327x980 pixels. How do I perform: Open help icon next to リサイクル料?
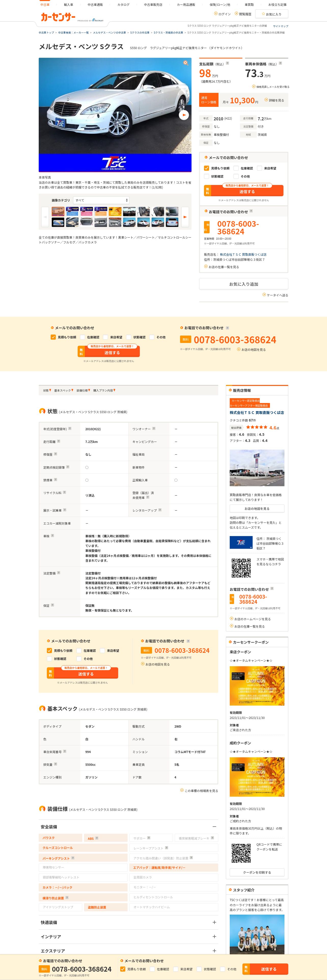point(64,492)
